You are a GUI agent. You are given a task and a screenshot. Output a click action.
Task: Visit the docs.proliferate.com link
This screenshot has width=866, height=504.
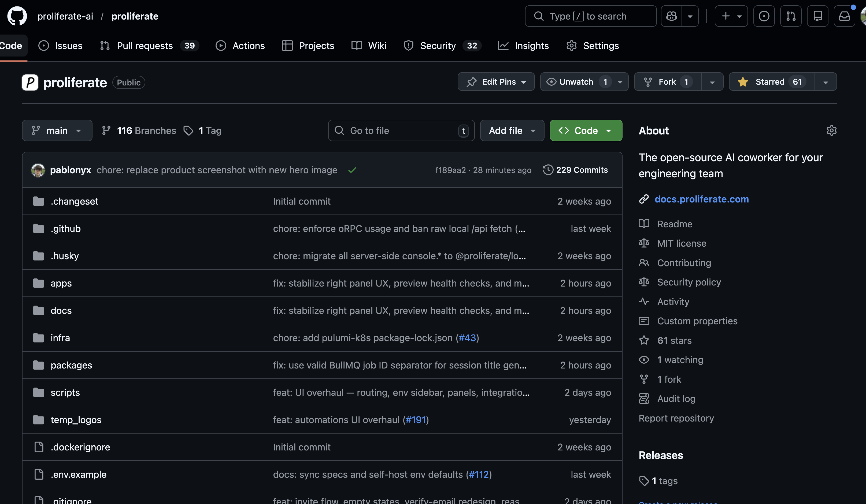pos(702,199)
